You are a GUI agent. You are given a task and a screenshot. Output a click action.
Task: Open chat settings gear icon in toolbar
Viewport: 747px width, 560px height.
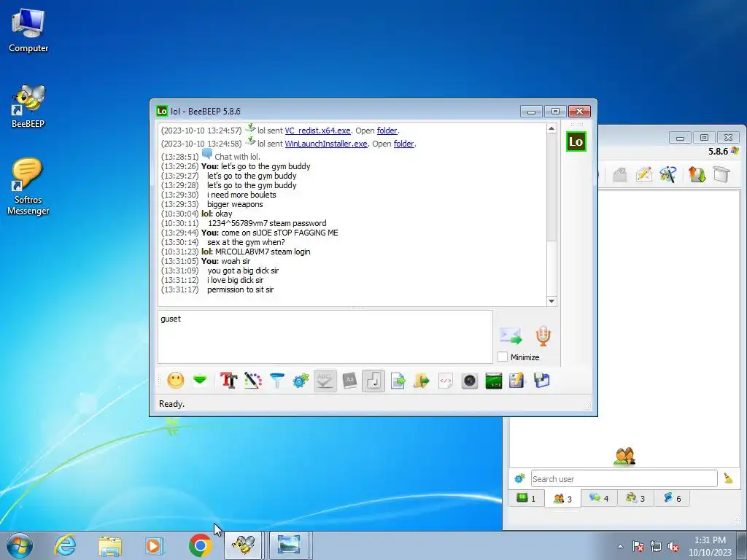[x=301, y=381]
